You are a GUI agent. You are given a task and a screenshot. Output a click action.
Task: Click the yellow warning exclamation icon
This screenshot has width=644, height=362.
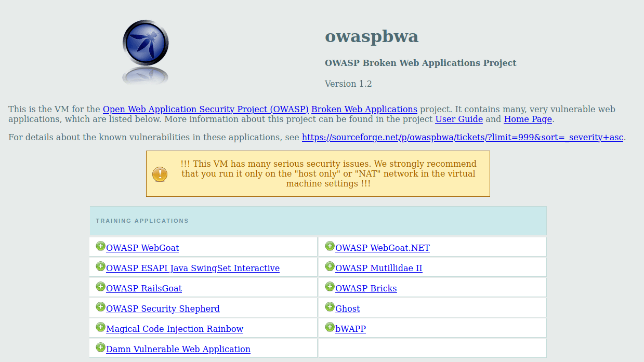click(x=160, y=174)
